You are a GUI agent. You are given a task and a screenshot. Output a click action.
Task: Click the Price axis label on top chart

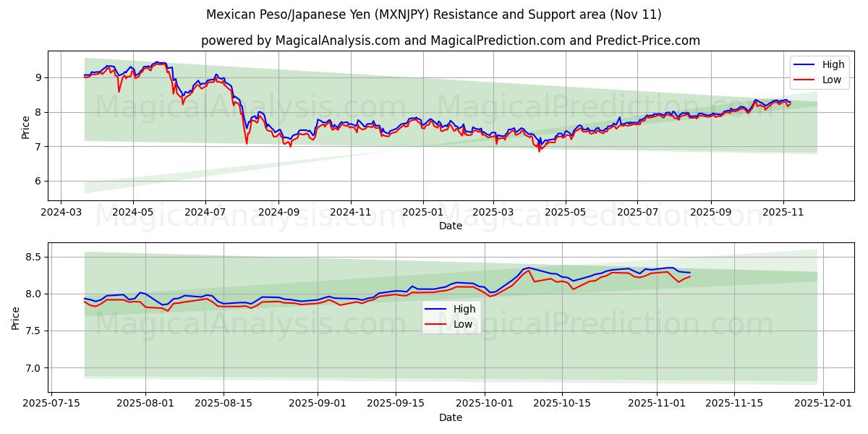point(25,127)
